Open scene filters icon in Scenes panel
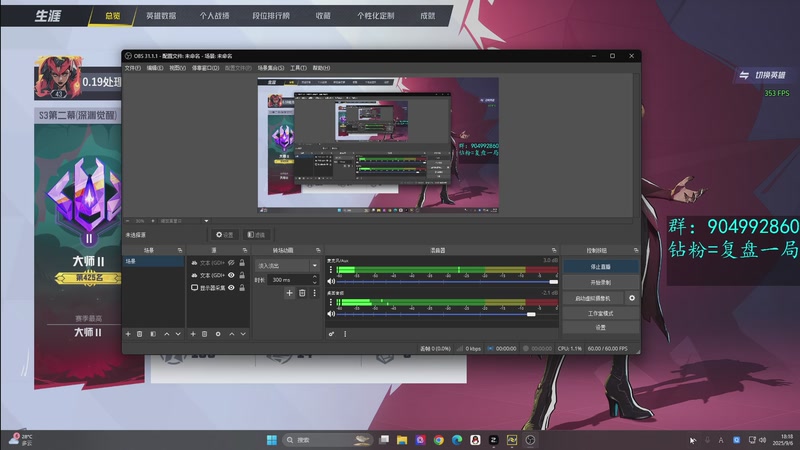This screenshot has height=450, width=800. coord(153,334)
